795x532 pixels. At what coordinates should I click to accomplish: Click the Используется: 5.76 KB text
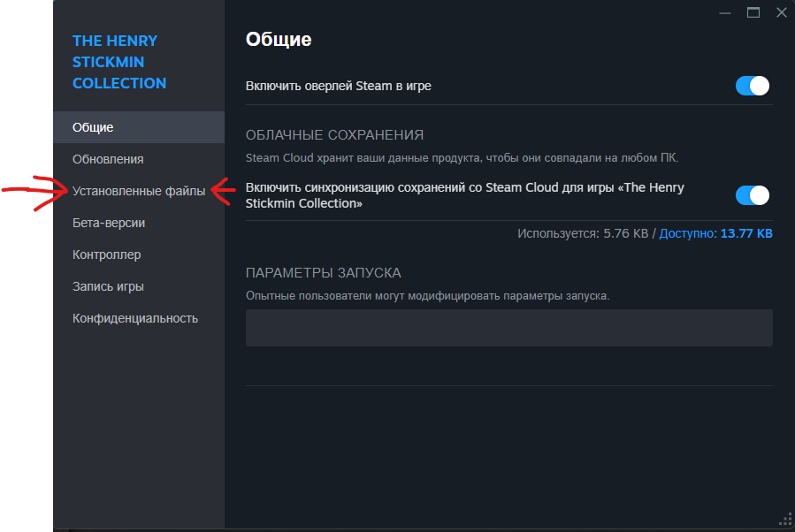pyautogui.click(x=583, y=233)
